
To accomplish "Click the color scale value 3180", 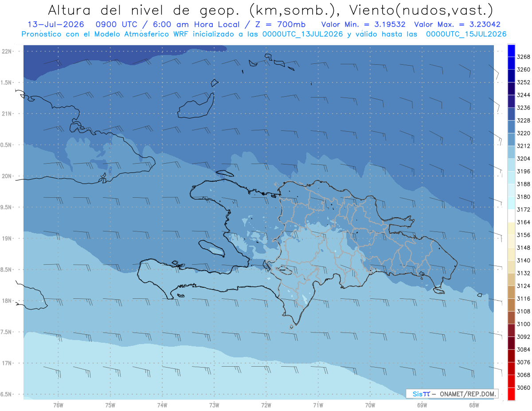I will [523, 197].
